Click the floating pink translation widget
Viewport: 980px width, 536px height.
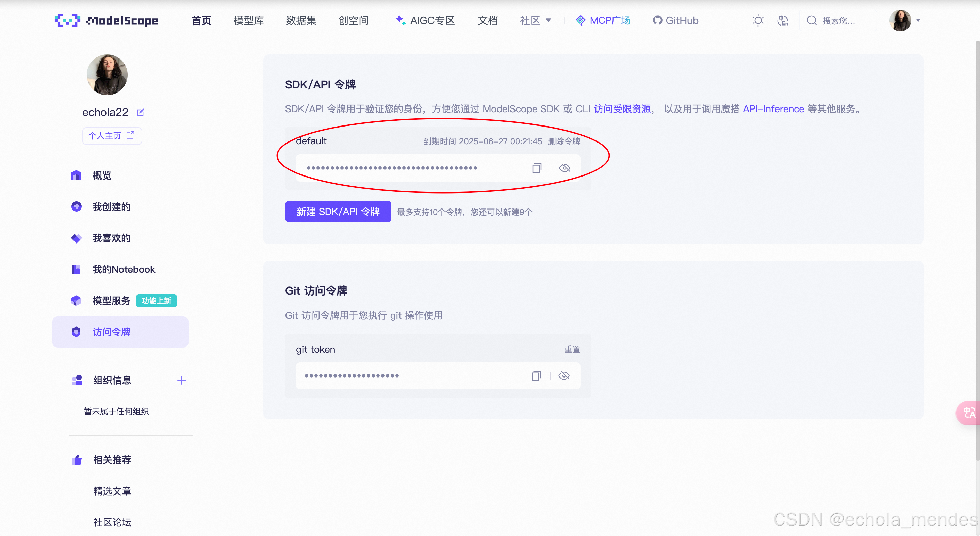tap(968, 413)
